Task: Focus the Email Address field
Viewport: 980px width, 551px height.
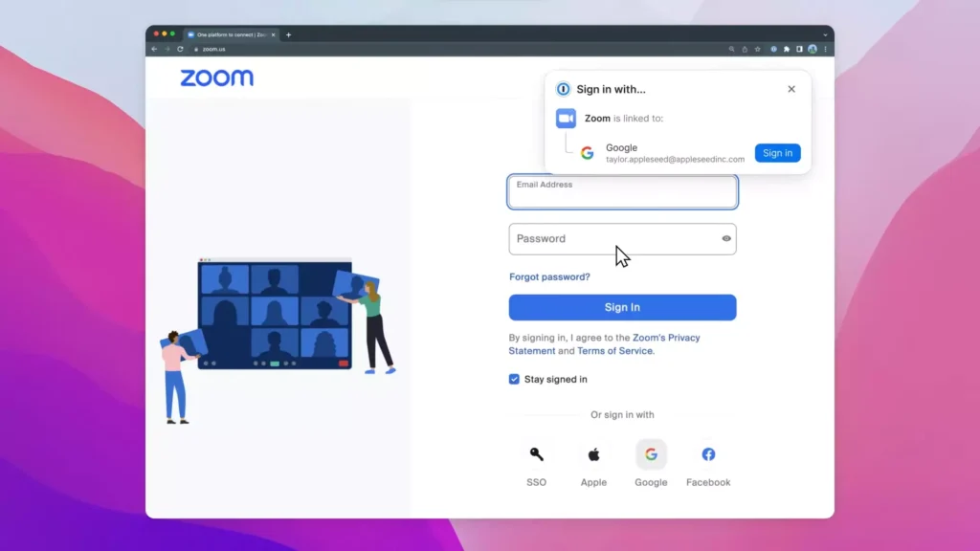Action: click(622, 191)
